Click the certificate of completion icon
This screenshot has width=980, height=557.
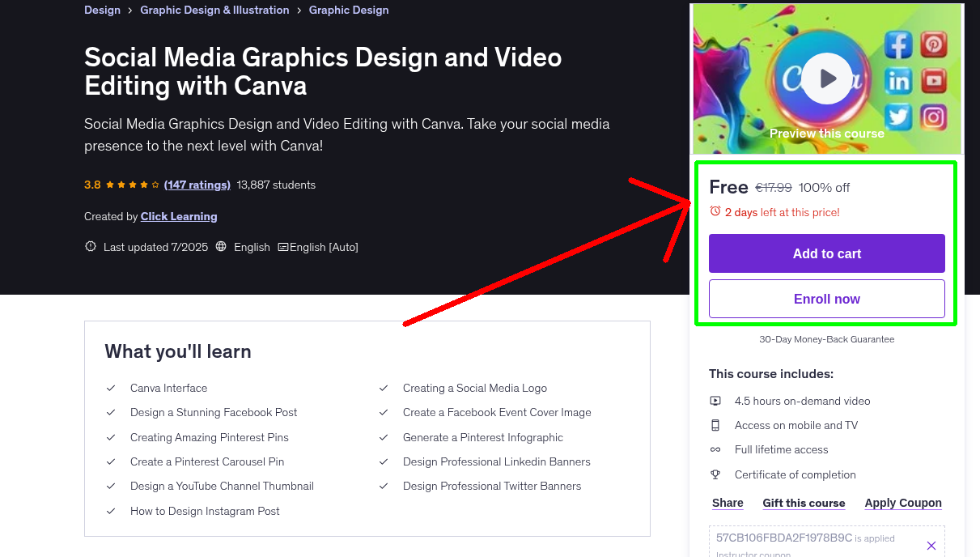pos(715,474)
